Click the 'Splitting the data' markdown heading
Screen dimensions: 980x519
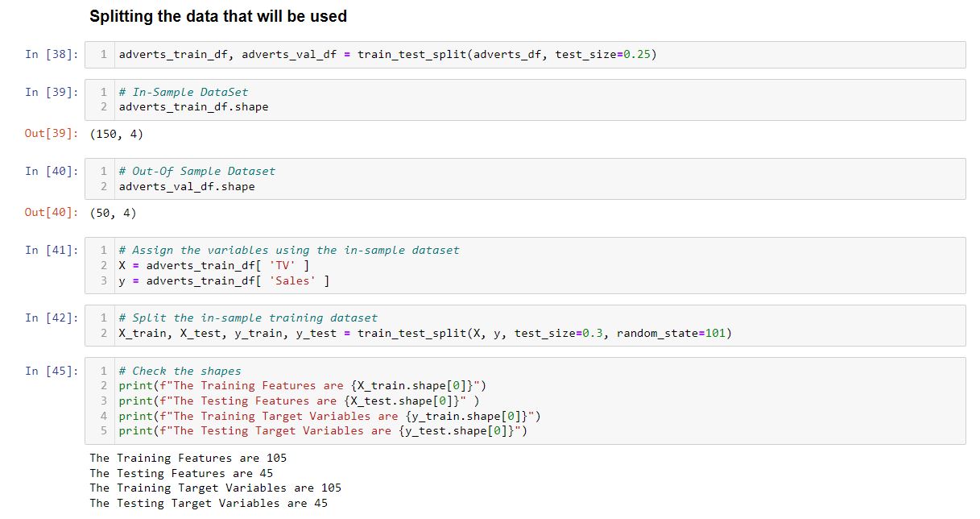click(218, 16)
